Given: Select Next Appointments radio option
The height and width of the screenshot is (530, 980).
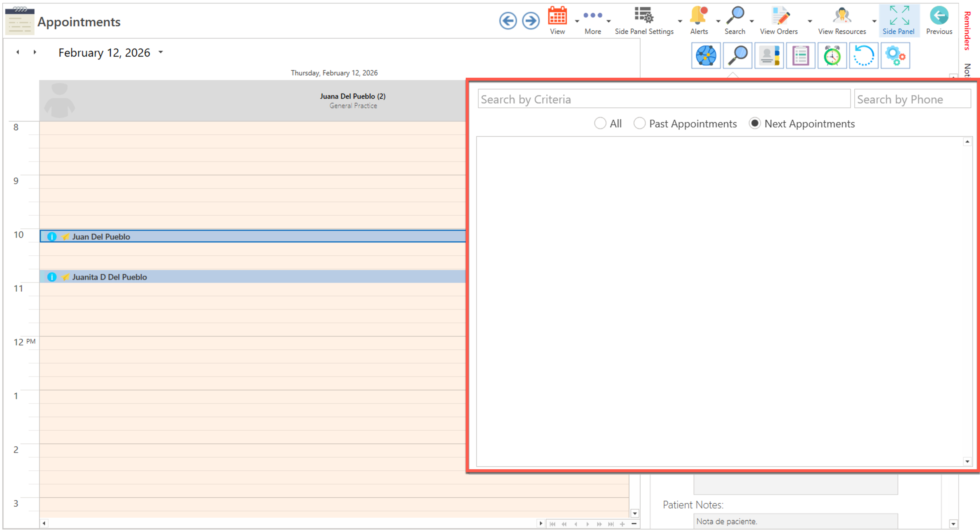Looking at the screenshot, I should [755, 123].
